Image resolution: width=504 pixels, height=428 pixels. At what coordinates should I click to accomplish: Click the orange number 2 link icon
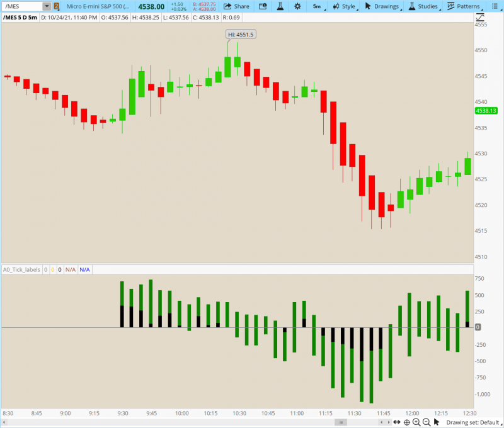tap(56, 6)
